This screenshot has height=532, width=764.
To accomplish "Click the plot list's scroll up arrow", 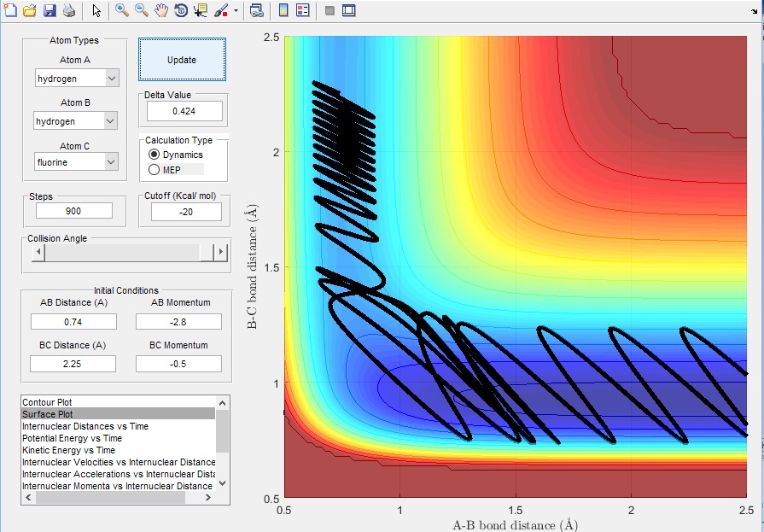I will pyautogui.click(x=222, y=403).
